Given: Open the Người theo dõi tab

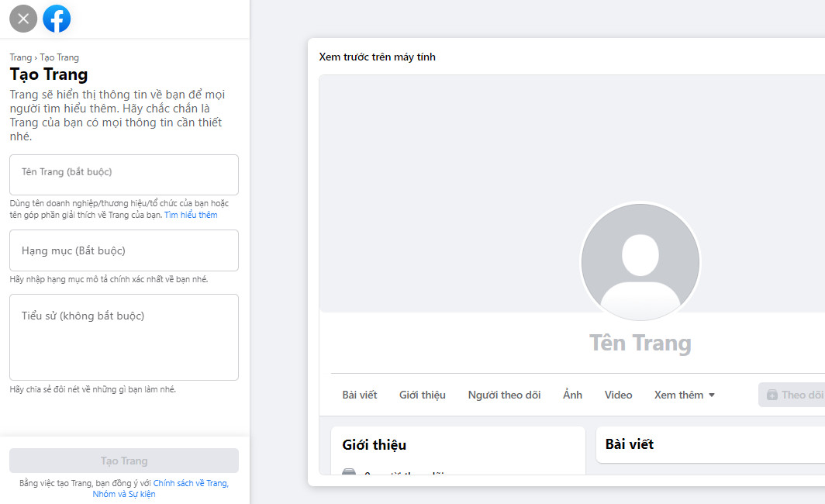Looking at the screenshot, I should pos(505,395).
